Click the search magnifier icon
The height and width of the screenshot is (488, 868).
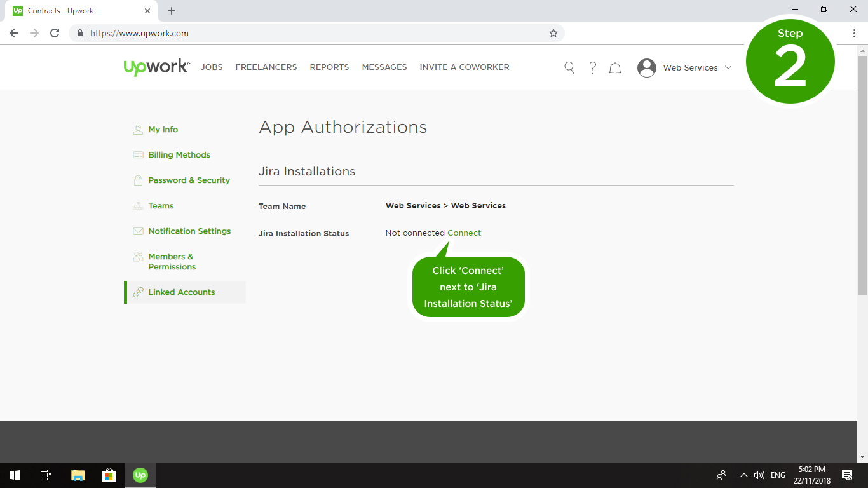coord(569,68)
